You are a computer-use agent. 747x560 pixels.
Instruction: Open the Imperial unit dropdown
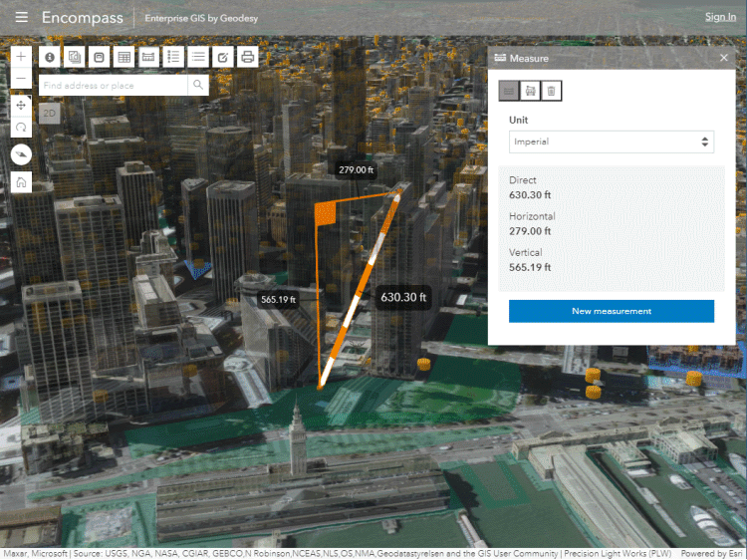[x=612, y=141]
